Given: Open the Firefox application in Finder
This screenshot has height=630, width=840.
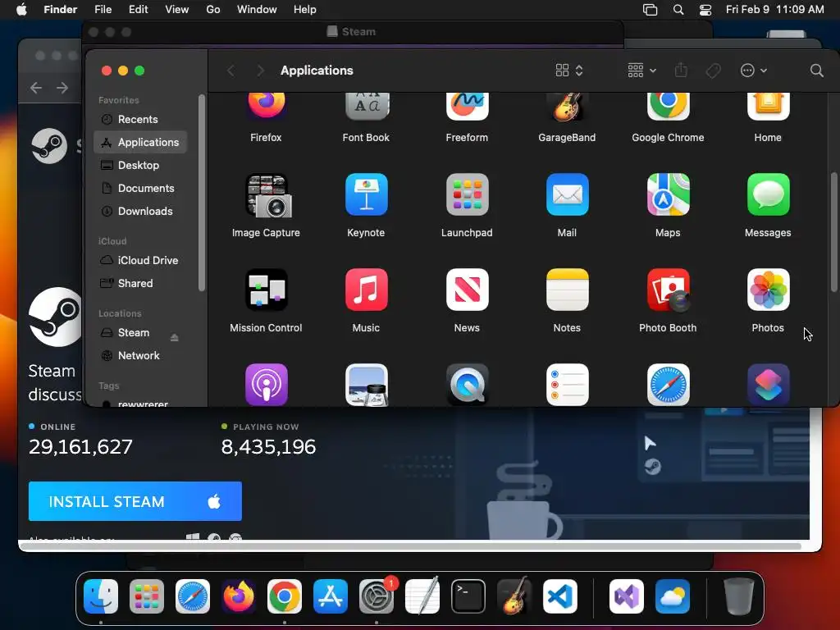Looking at the screenshot, I should pyautogui.click(x=267, y=106).
